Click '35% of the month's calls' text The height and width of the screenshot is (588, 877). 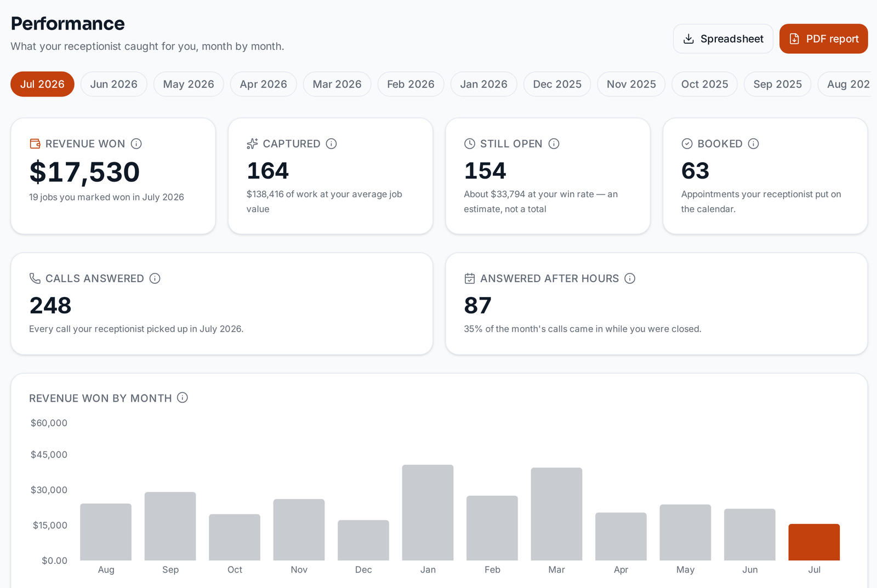click(583, 329)
